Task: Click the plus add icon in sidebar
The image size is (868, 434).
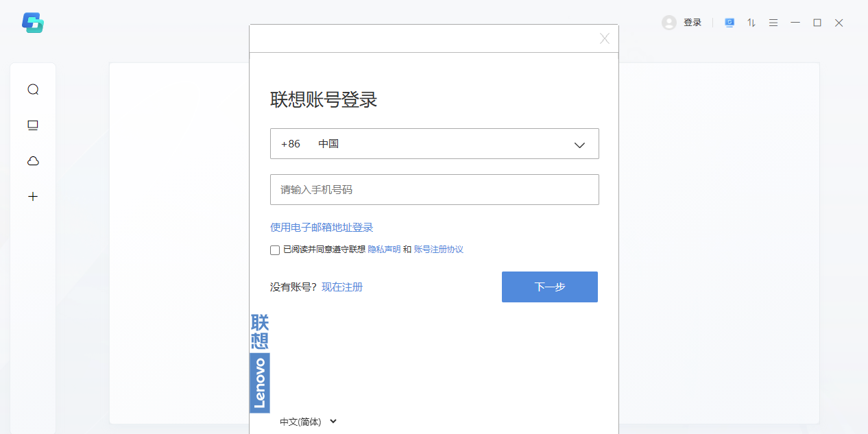Action: 33,197
